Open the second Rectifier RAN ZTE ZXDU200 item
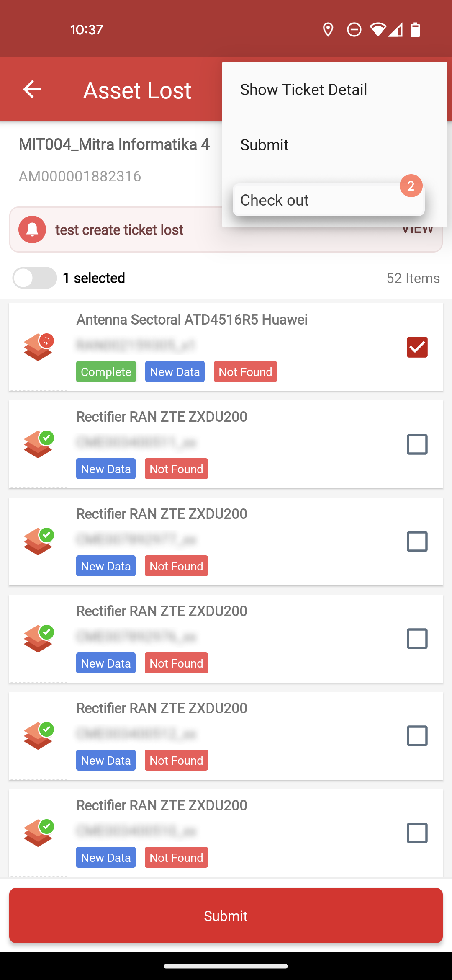The image size is (452, 980). pos(226,542)
